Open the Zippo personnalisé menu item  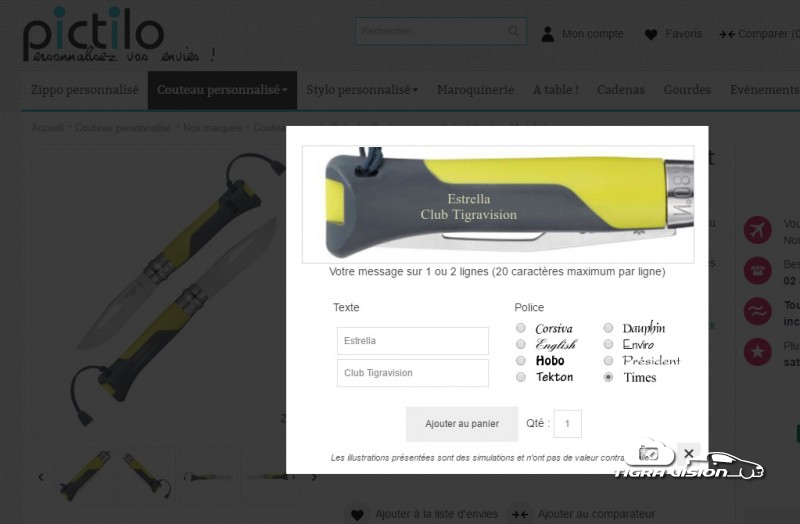coord(85,90)
